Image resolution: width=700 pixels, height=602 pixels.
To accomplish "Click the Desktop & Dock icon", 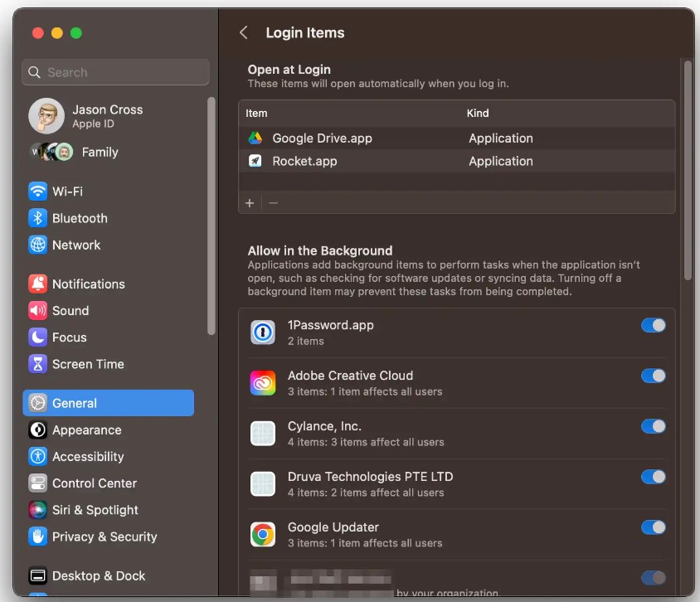I will click(x=38, y=575).
